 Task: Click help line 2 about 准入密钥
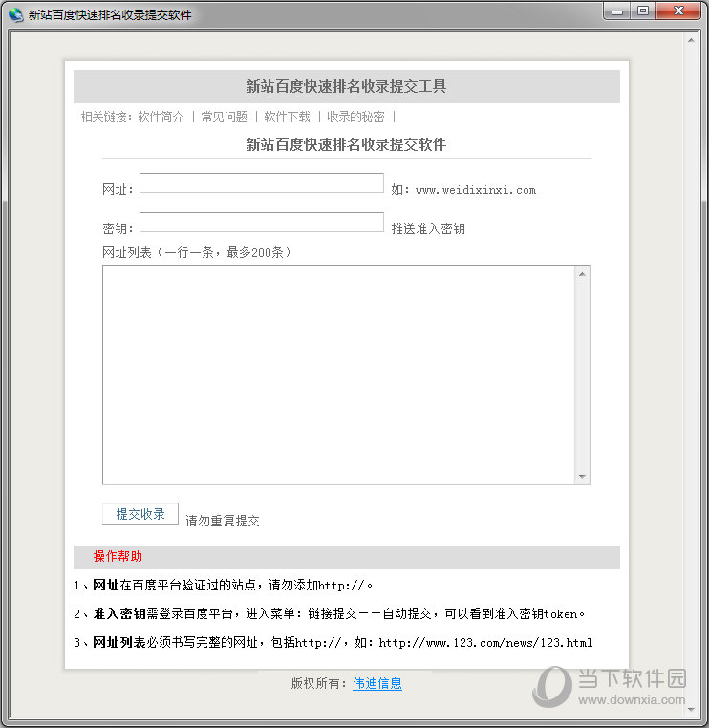tap(330, 613)
